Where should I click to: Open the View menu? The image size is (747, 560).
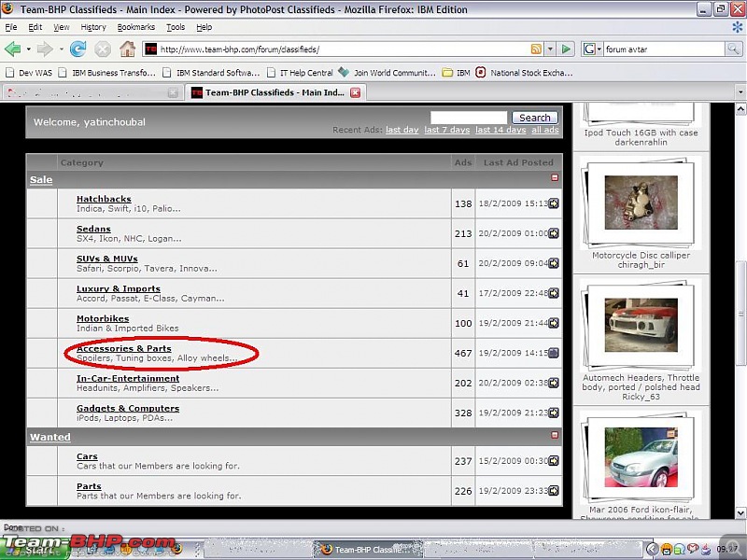click(x=62, y=27)
